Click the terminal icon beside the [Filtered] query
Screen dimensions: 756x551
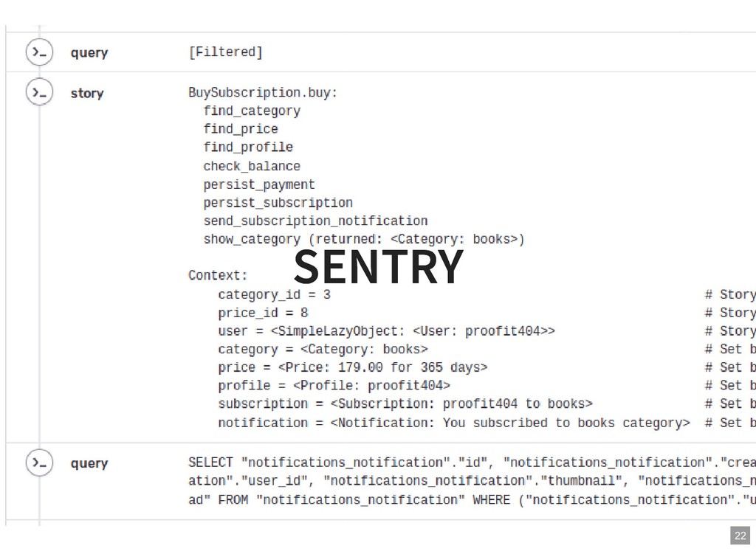39,52
